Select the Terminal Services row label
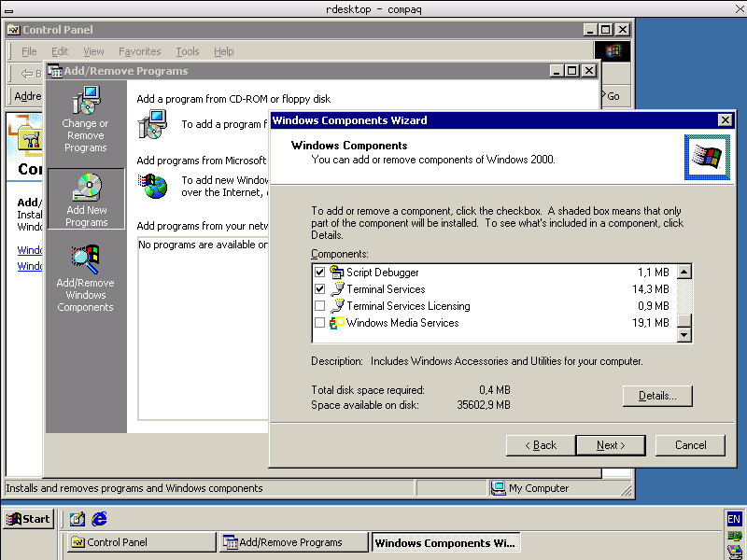 pos(386,289)
